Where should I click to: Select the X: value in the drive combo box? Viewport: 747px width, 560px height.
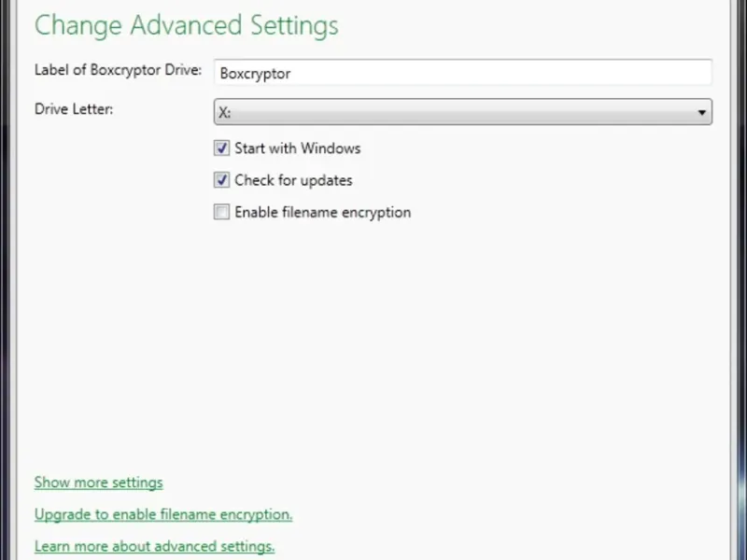click(x=225, y=112)
